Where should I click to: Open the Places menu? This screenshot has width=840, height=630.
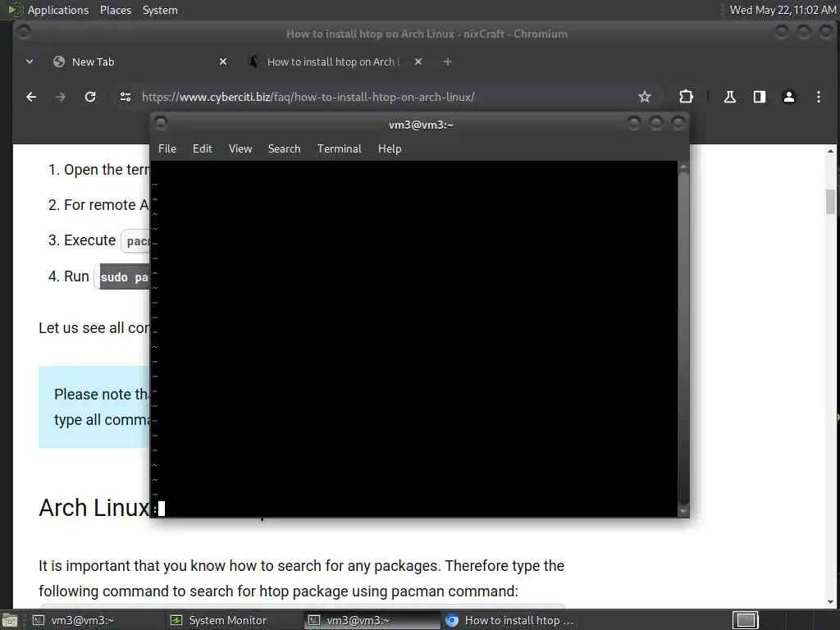pyautogui.click(x=115, y=10)
